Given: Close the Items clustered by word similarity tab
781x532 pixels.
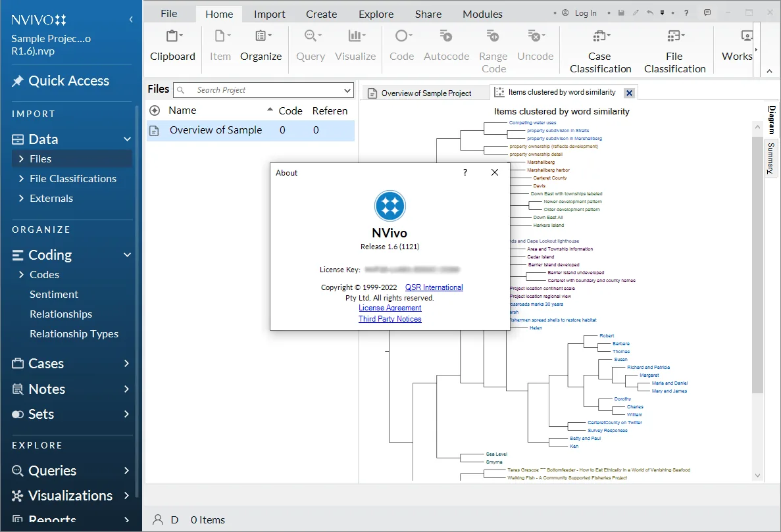Looking at the screenshot, I should pyautogui.click(x=629, y=93).
